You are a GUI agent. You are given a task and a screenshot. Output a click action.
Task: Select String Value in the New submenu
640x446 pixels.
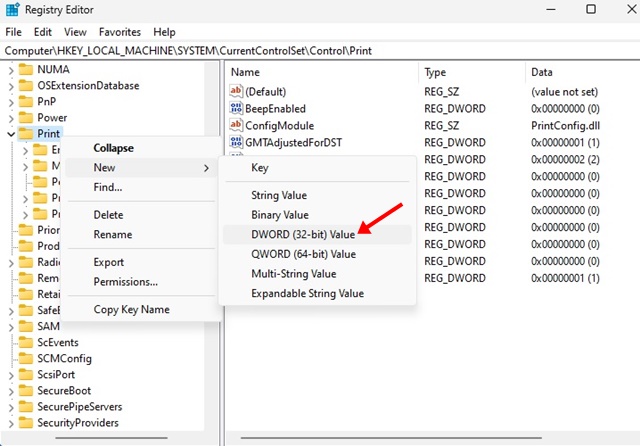click(317, 195)
